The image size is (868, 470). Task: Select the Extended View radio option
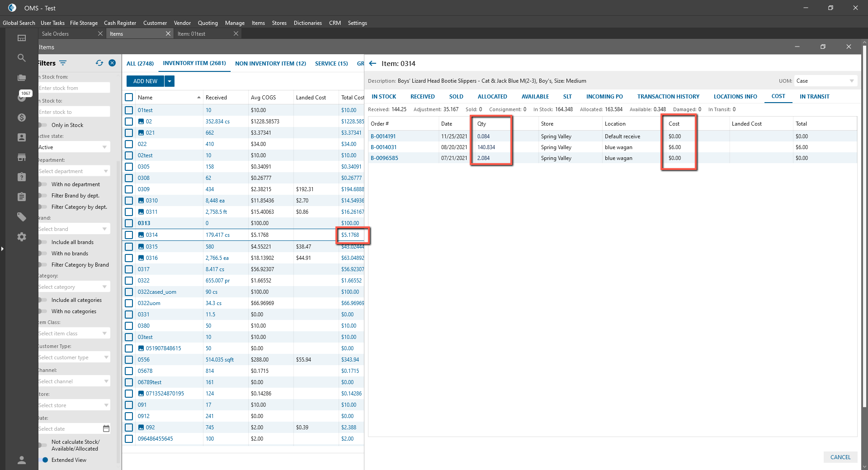tap(45, 460)
